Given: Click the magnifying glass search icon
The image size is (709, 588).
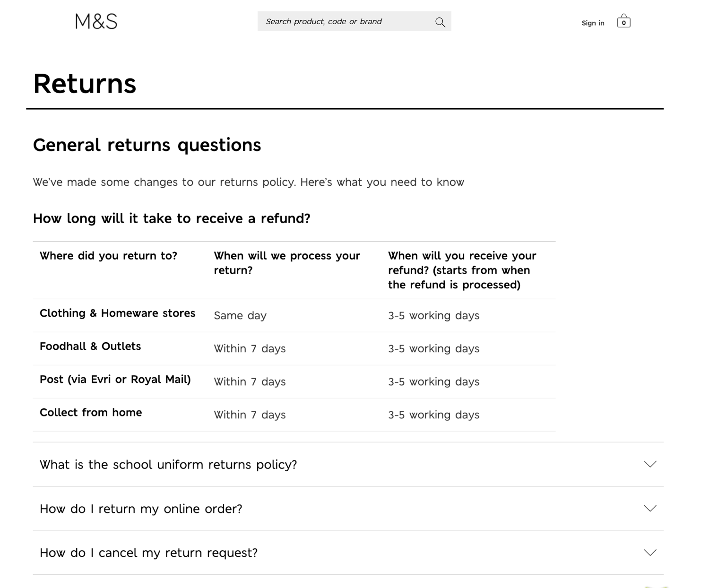Looking at the screenshot, I should (x=440, y=22).
